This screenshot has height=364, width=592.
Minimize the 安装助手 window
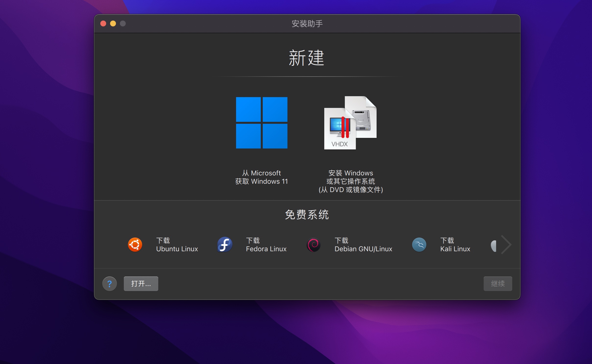[x=113, y=23]
